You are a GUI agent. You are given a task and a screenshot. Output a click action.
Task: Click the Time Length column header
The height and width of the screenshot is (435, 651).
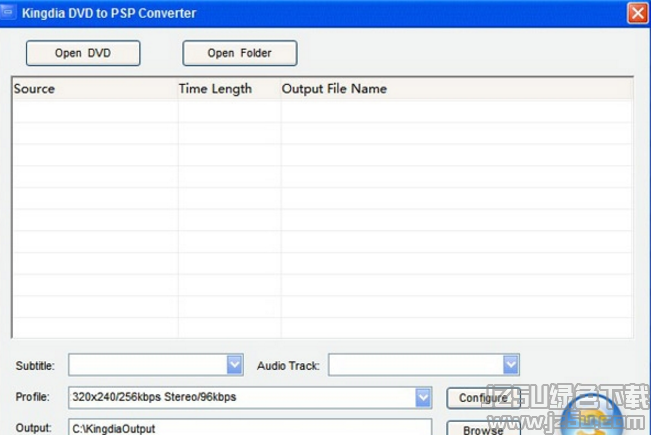(x=230, y=88)
